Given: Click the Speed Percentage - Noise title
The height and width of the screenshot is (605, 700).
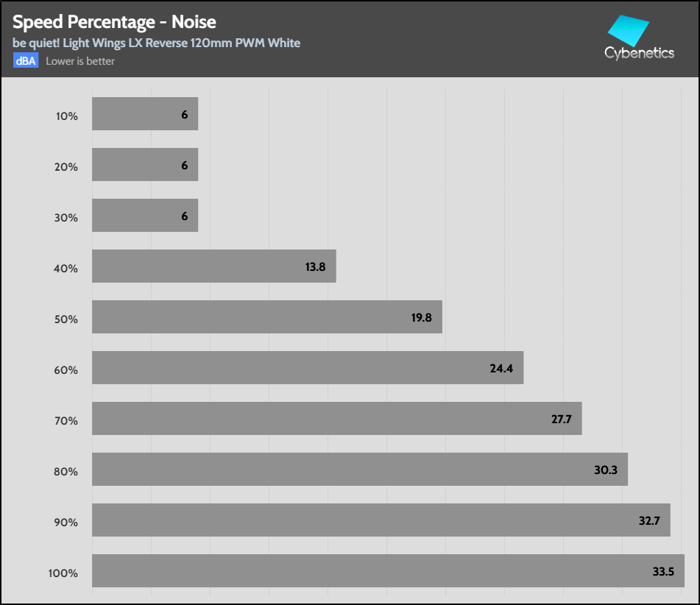Looking at the screenshot, I should click(114, 22).
